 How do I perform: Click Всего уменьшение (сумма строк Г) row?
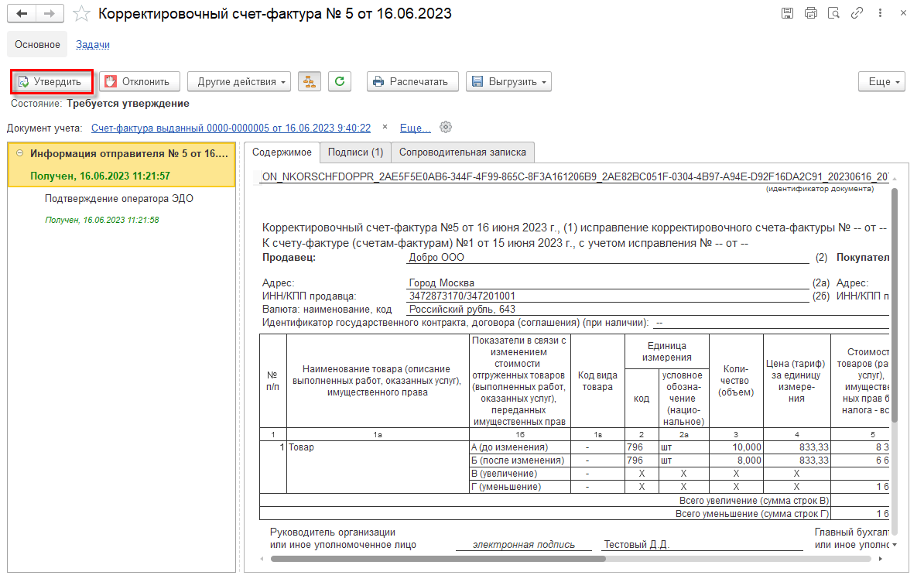click(752, 514)
